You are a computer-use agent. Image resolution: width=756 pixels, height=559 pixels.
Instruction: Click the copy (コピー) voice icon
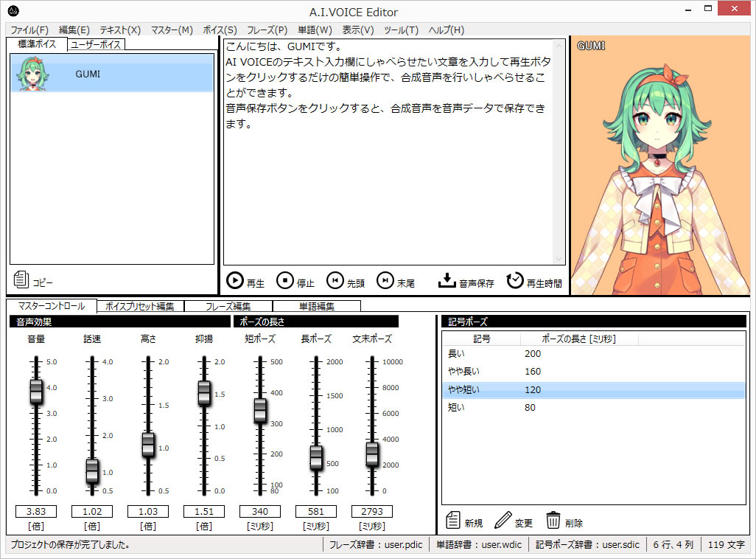click(x=21, y=279)
